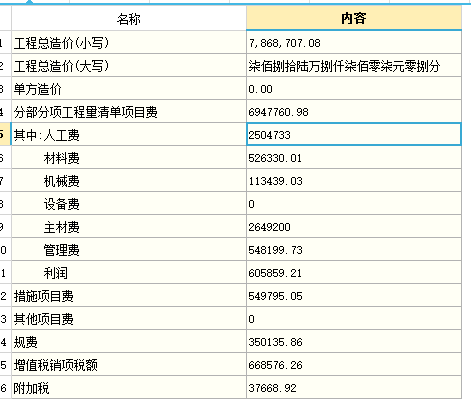471x402 pixels.
Task: Select the 附加税 name cell
Action: [129, 387]
